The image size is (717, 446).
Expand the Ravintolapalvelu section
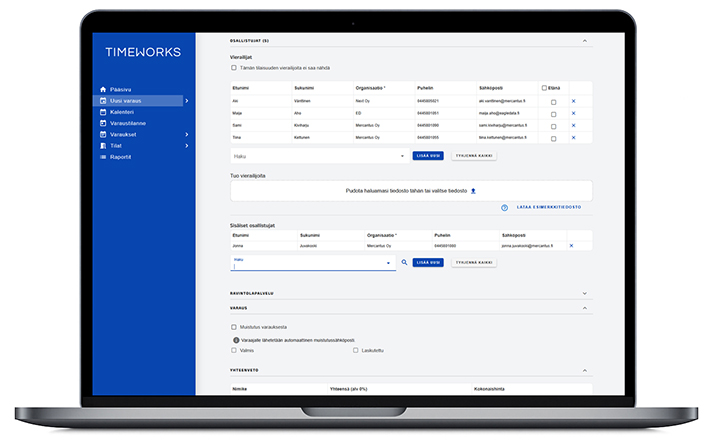point(585,293)
